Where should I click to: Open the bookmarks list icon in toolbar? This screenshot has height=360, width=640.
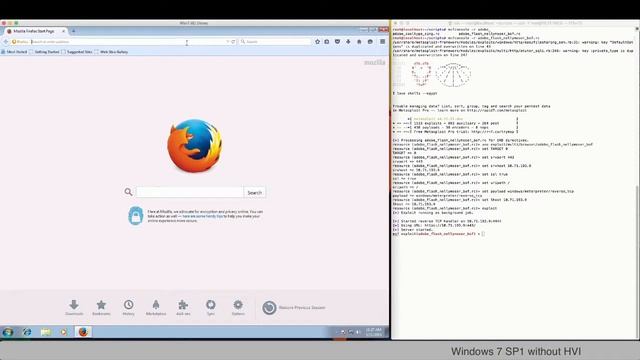point(327,42)
